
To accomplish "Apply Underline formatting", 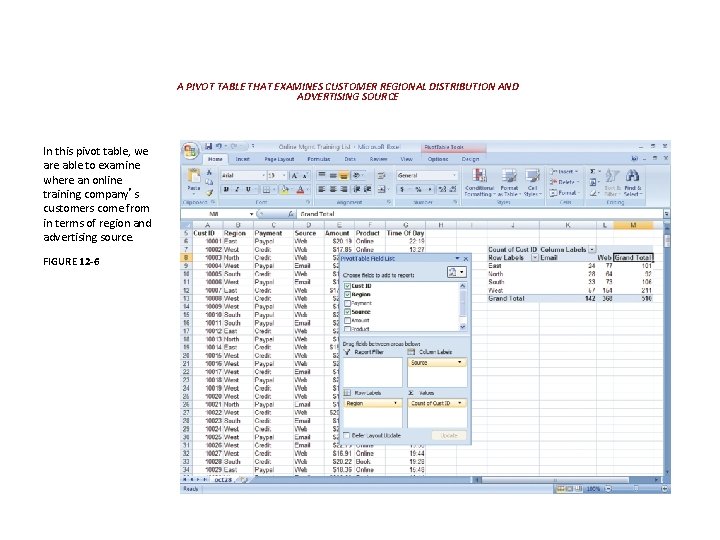I will point(248,189).
